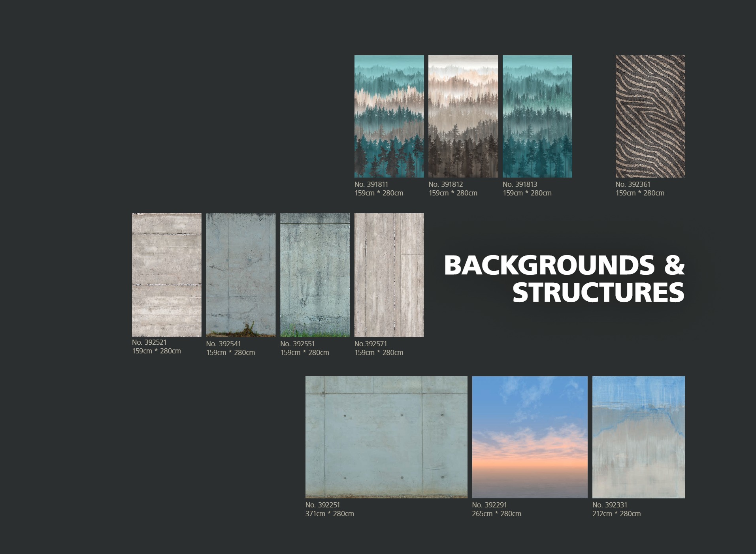The image size is (756, 554).
Task: Open the wide concrete panel thumbnail No. 392251
Action: (x=386, y=437)
